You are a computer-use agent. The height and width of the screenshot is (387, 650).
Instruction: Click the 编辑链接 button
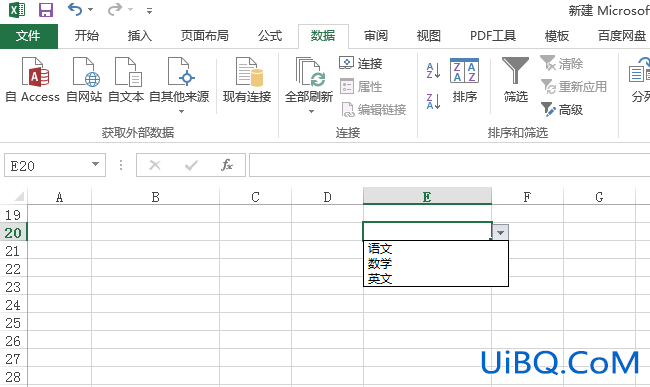tap(373, 109)
